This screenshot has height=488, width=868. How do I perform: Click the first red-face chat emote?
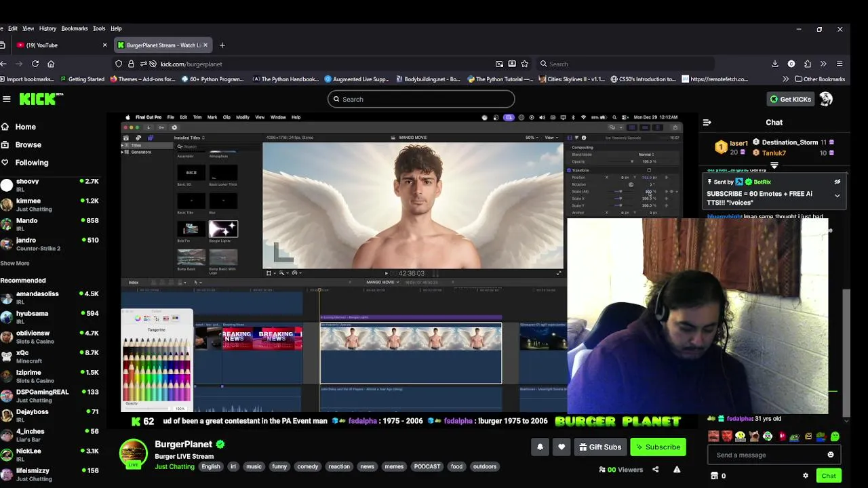(x=713, y=436)
